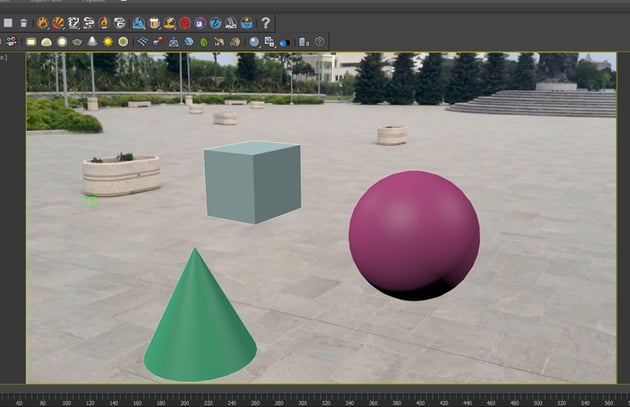630x407 pixels.
Task: Jump to frame 500 on timeline
Action: 538,403
